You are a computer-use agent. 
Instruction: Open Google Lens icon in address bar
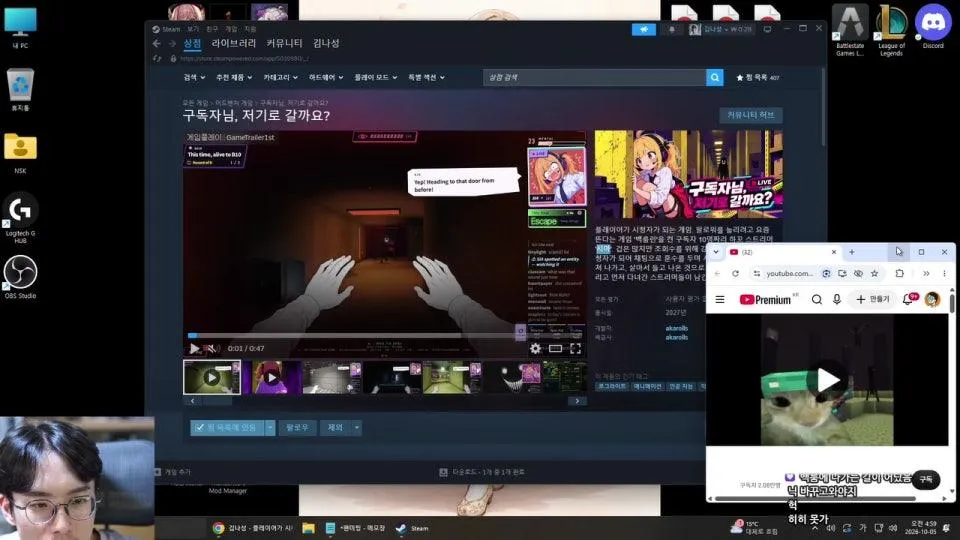[826, 274]
